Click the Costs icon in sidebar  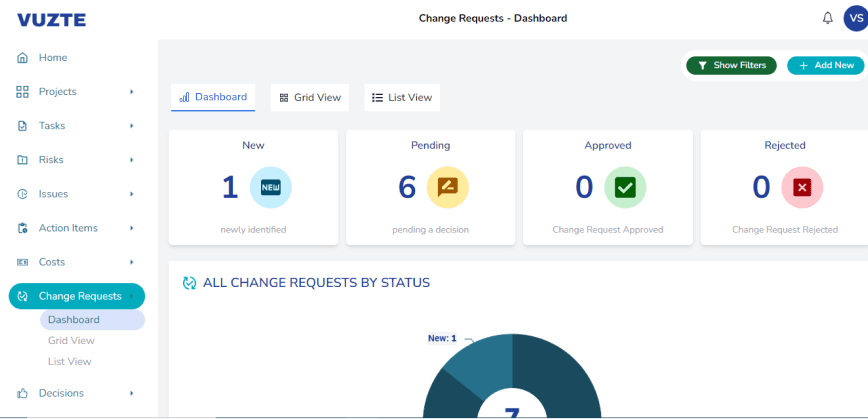pyautogui.click(x=22, y=262)
